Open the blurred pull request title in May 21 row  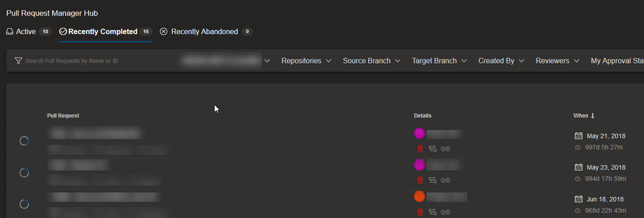95,134
